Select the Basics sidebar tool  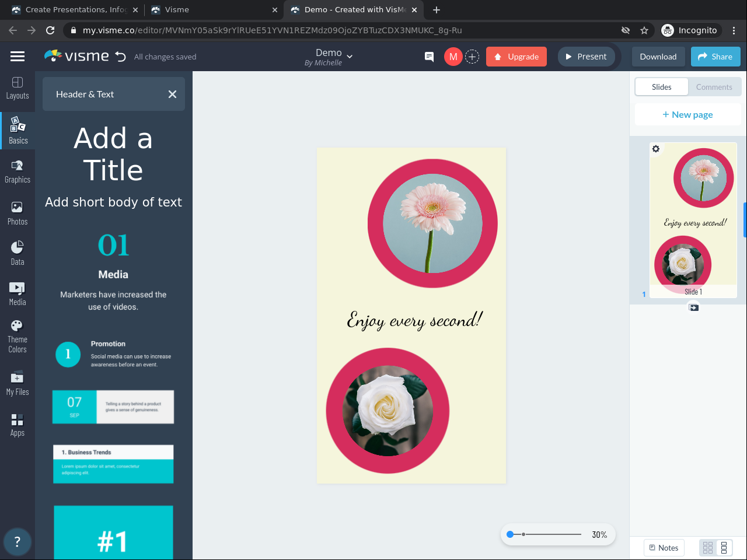coord(18,129)
